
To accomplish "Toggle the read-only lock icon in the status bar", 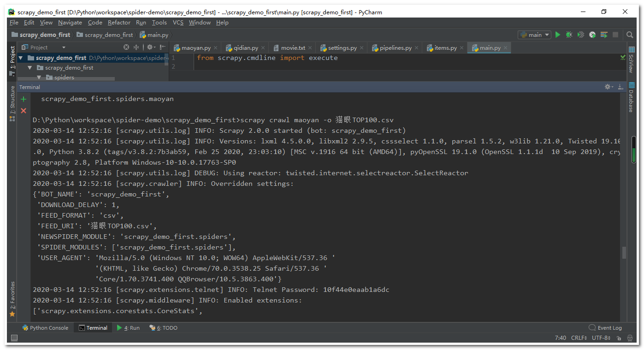I will point(619,338).
